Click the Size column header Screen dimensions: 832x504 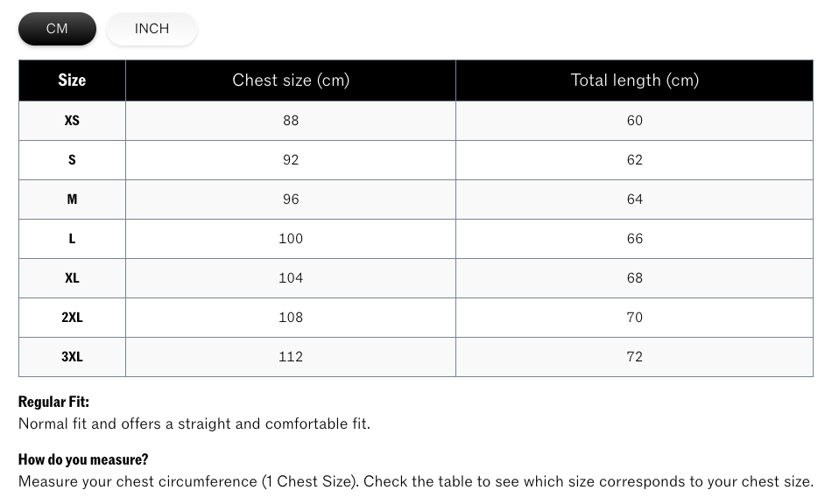pyautogui.click(x=72, y=80)
